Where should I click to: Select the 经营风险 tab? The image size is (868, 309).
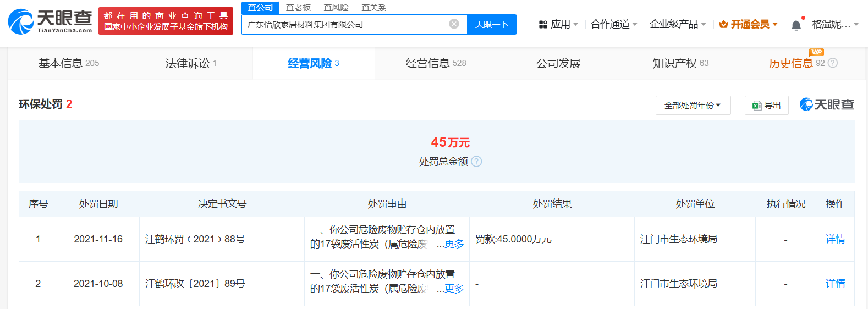tap(314, 63)
